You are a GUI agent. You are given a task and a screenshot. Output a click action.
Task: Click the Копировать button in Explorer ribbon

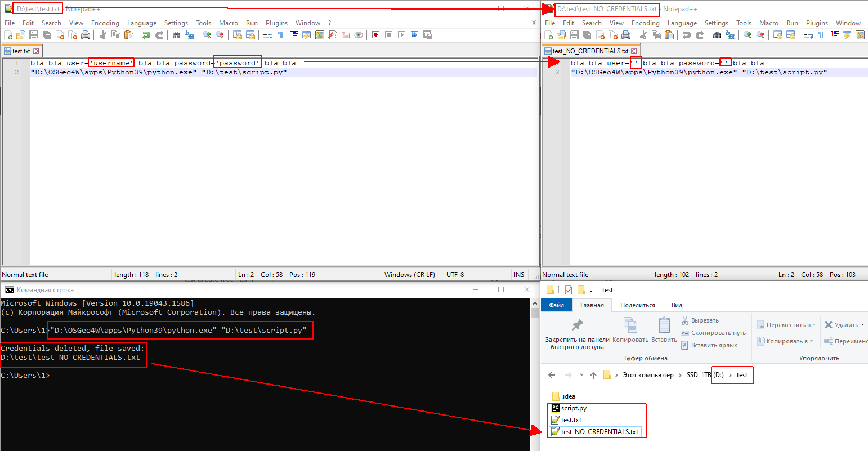(x=630, y=330)
